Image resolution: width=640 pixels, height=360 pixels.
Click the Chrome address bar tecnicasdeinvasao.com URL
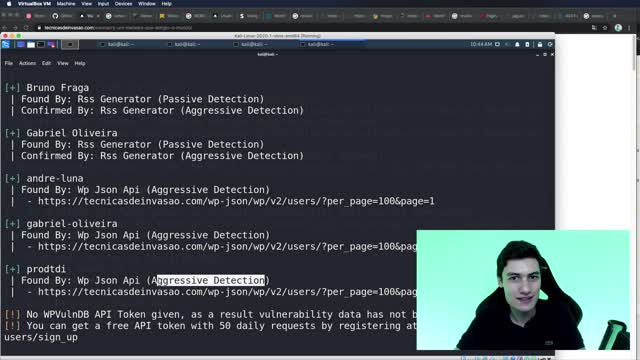coord(118,28)
